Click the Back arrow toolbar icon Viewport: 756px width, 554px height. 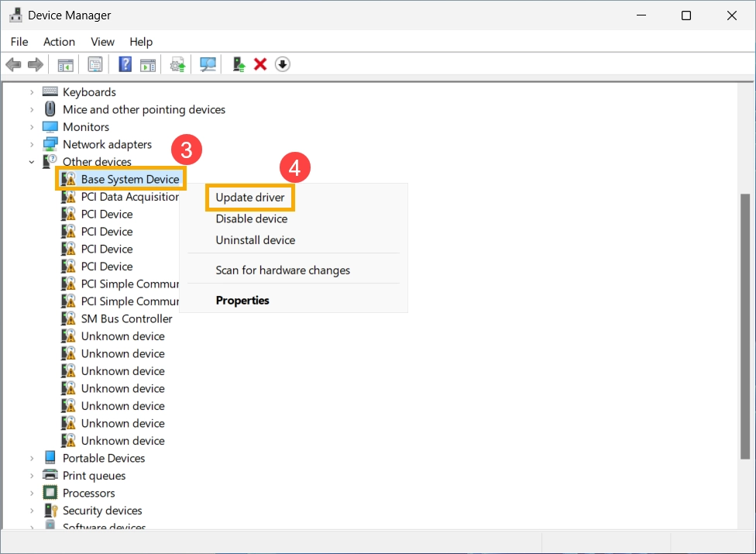(13, 64)
